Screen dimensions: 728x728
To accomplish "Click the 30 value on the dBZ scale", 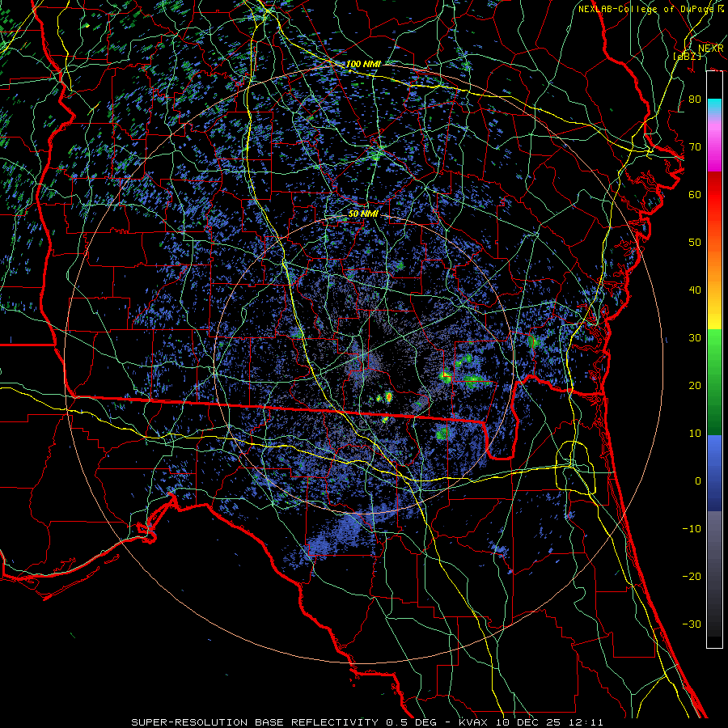I will pyautogui.click(x=695, y=338).
